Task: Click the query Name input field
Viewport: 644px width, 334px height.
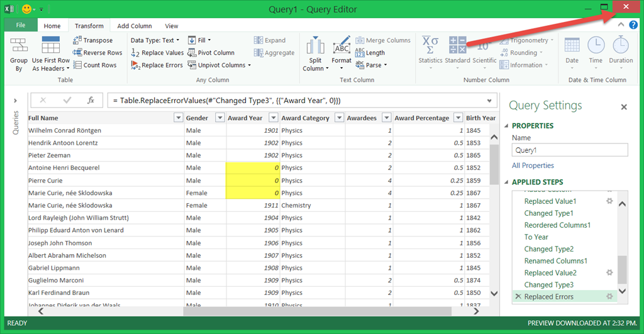Action: point(569,150)
